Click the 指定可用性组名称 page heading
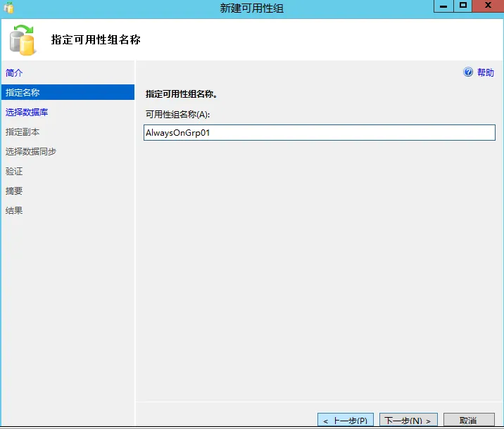 point(96,39)
